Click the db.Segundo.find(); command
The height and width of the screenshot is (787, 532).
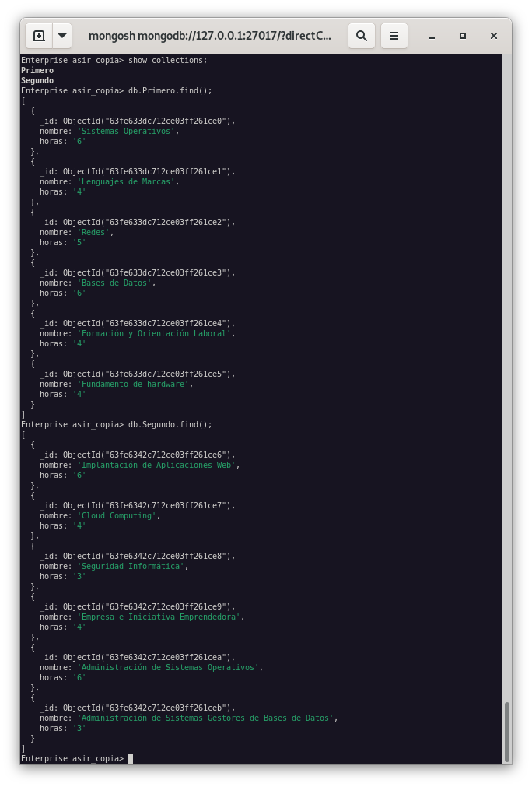170,425
